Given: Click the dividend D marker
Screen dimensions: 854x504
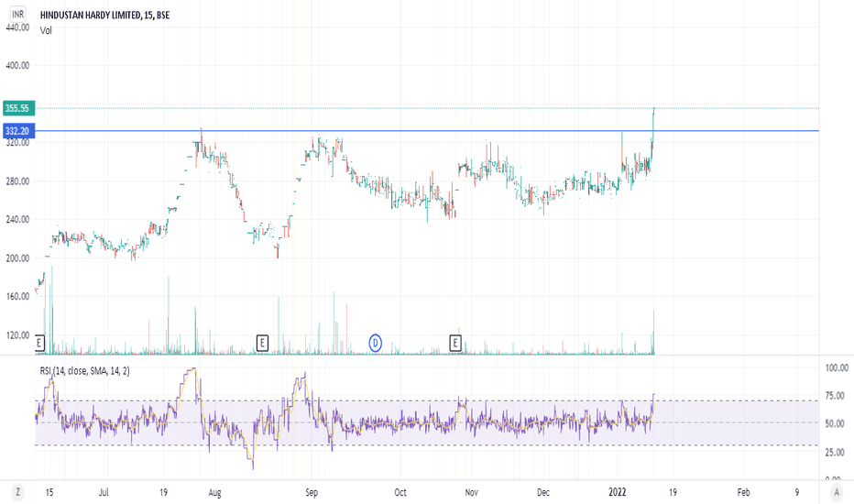Looking at the screenshot, I should (x=376, y=344).
